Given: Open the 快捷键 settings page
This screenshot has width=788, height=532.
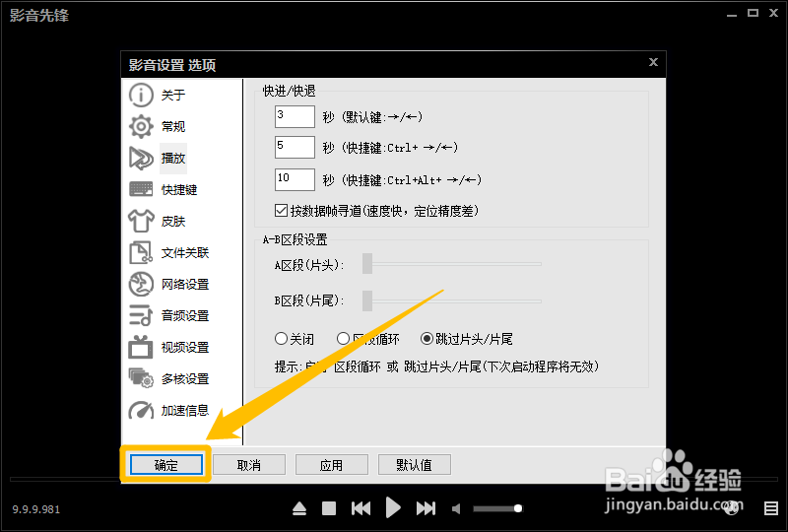Looking at the screenshot, I should 179,189.
